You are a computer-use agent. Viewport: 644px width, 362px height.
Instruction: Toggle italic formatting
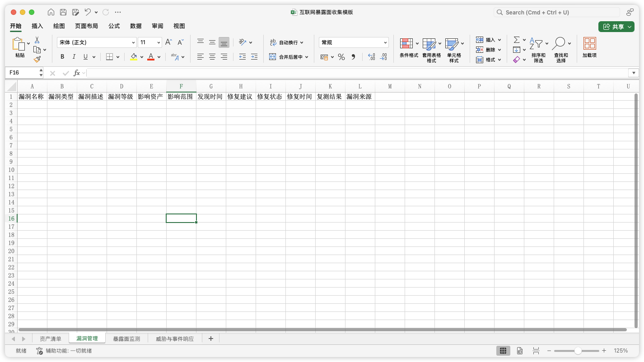74,57
